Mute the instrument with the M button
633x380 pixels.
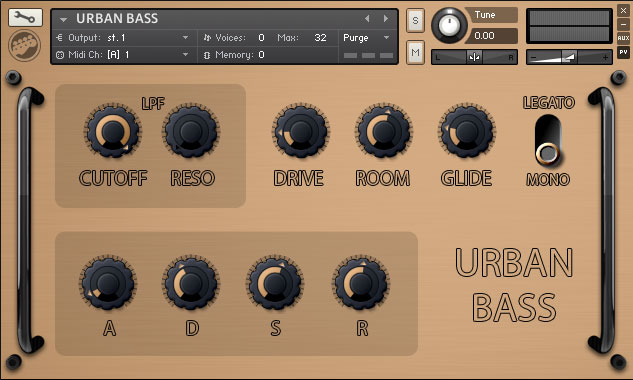tap(415, 52)
